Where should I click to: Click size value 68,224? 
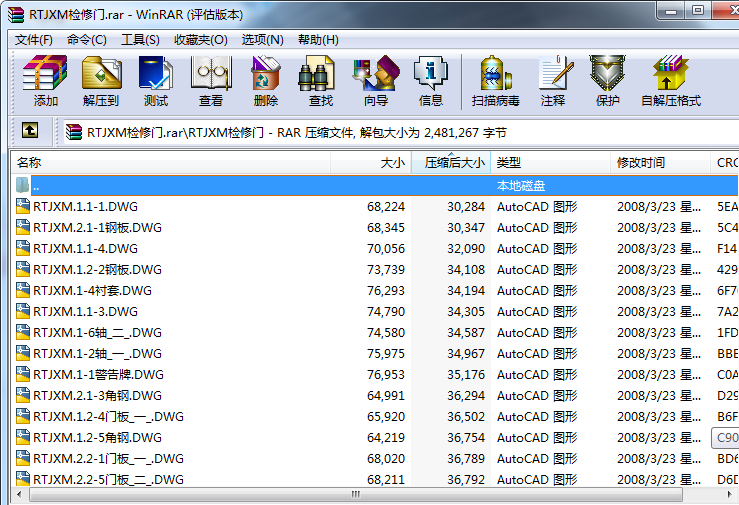(x=386, y=207)
